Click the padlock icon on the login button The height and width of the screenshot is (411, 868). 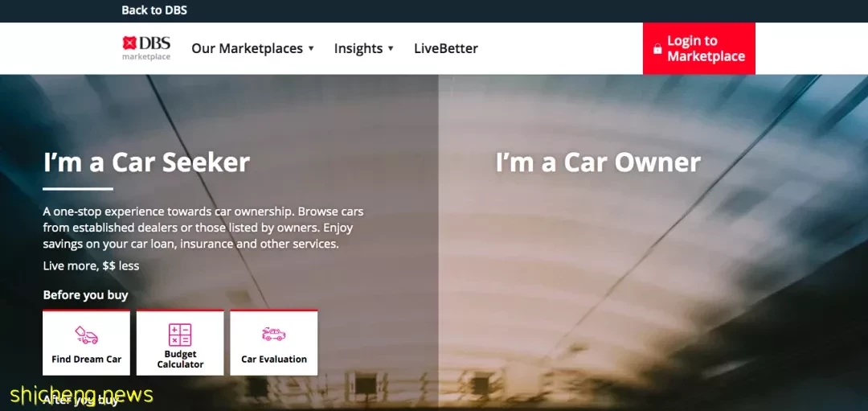tap(657, 49)
